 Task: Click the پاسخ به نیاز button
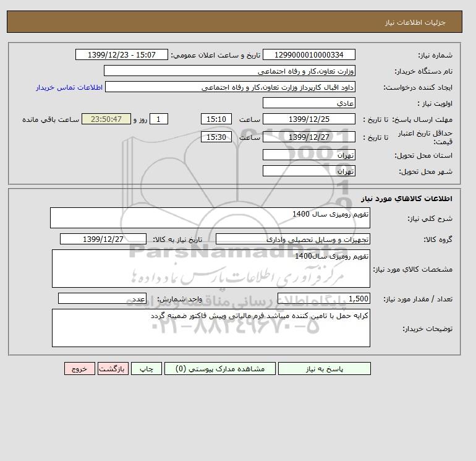coord(324,369)
